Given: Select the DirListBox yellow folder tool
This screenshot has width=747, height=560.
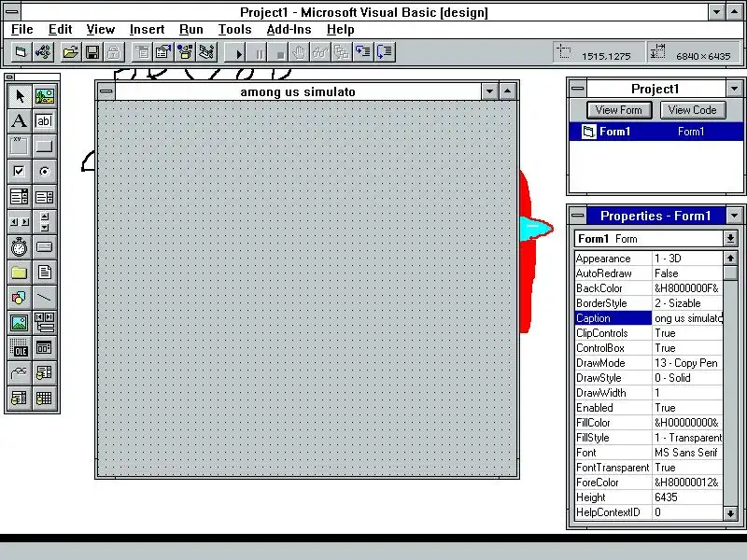Looking at the screenshot, I should [19, 273].
